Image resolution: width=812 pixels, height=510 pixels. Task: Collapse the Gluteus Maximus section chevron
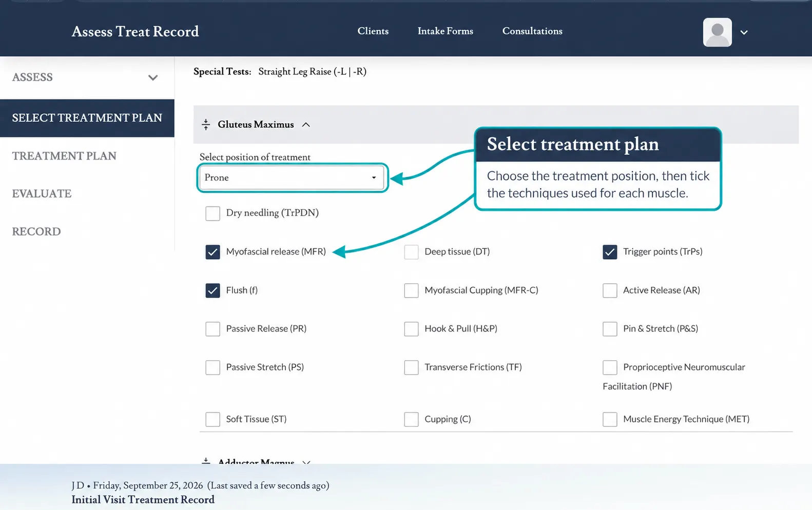(x=306, y=125)
